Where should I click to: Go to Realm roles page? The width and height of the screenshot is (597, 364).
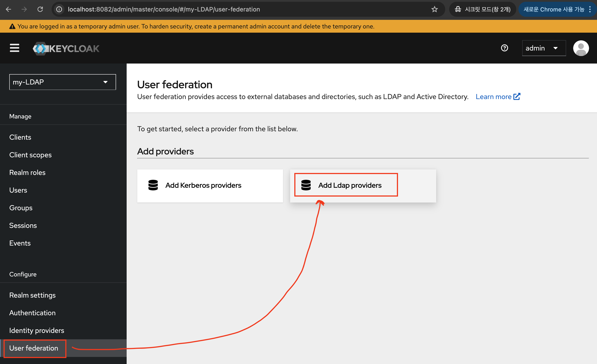coord(27,173)
